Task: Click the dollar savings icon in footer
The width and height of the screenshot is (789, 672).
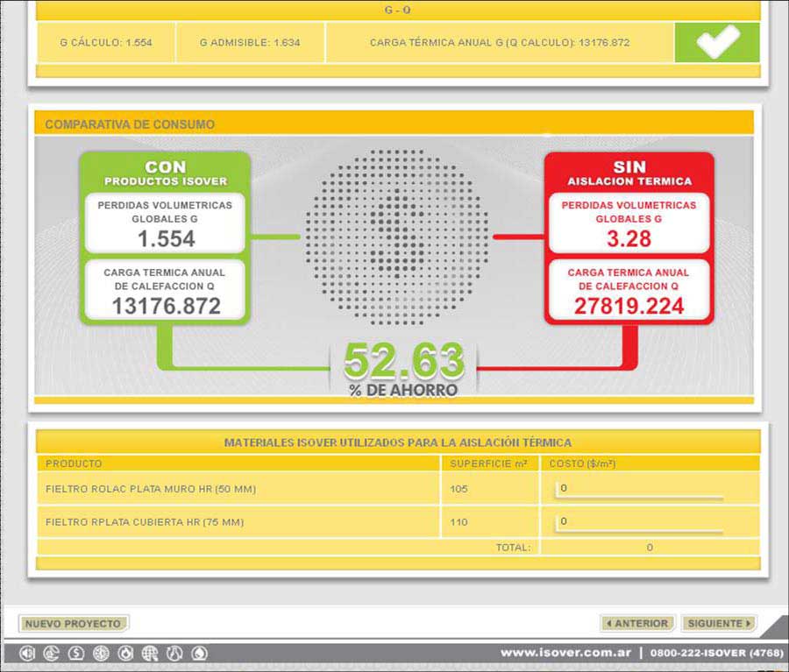Action: (76, 653)
